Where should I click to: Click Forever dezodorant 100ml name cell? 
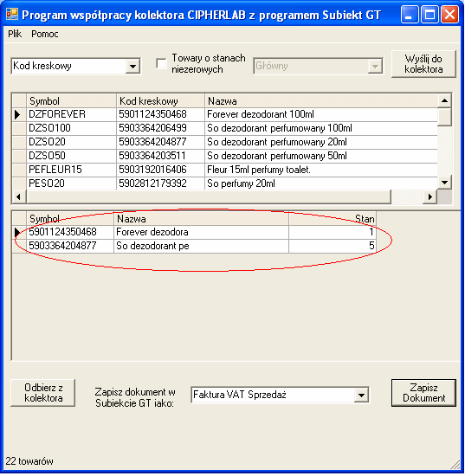tap(321, 114)
